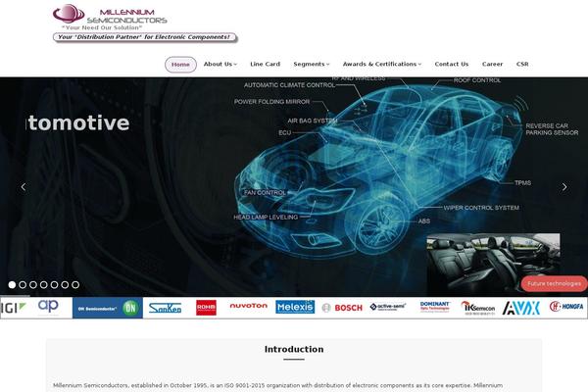The height and width of the screenshot is (392, 588).
Task: Click the 'TPMS' label
Action: pos(522,182)
